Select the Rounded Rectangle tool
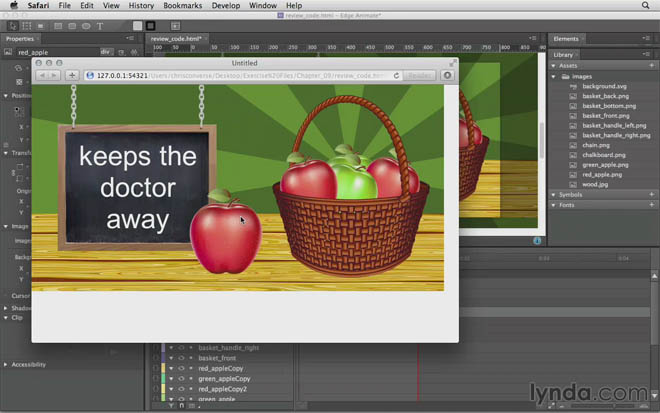The image size is (660, 413). click(72, 26)
